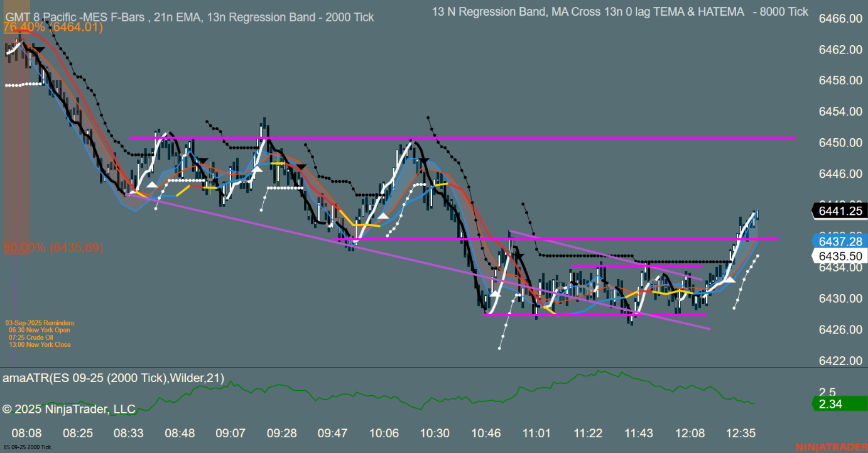The height and width of the screenshot is (453, 868).
Task: Select the magenta horizontal line near 6428
Action: (594, 315)
